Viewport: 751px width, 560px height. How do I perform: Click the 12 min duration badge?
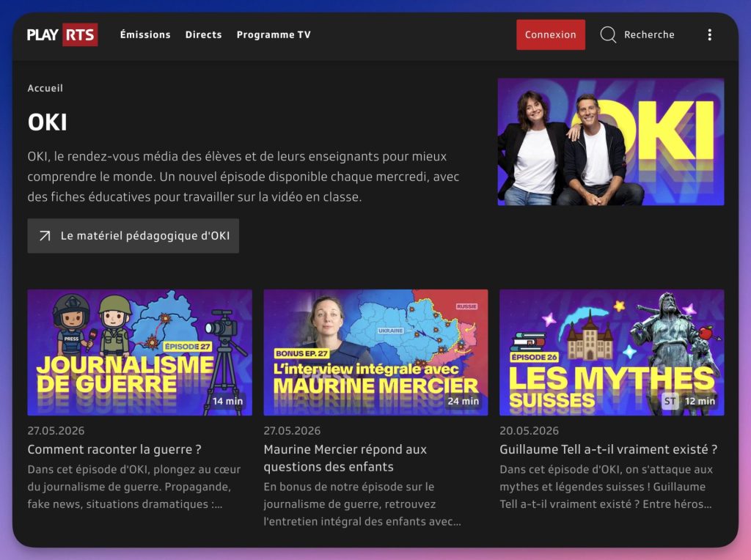[x=700, y=401]
